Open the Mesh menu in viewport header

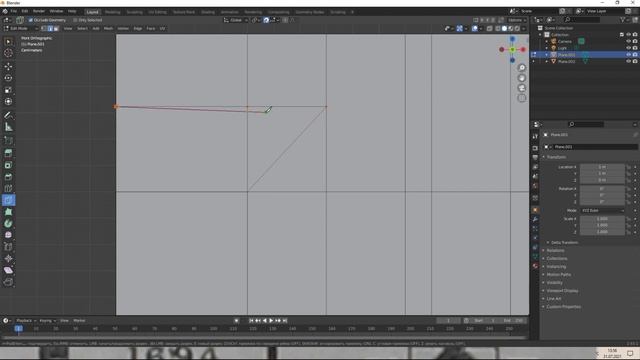pyautogui.click(x=108, y=29)
